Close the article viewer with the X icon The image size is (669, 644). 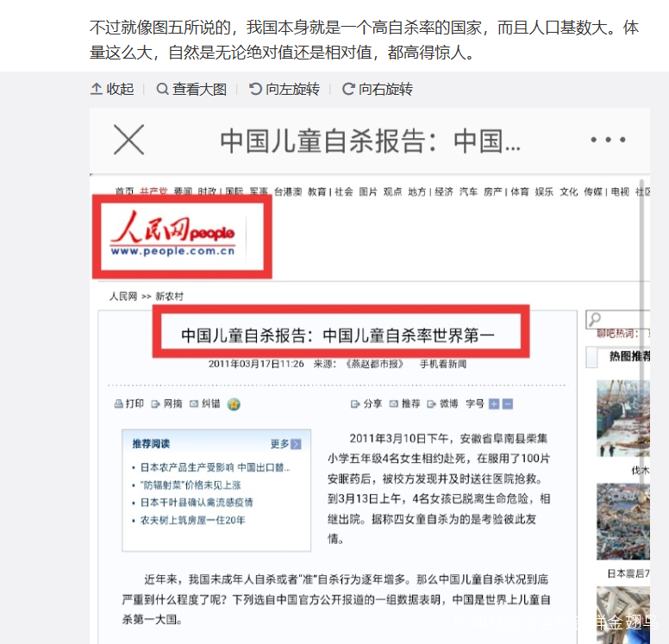pyautogui.click(x=128, y=140)
